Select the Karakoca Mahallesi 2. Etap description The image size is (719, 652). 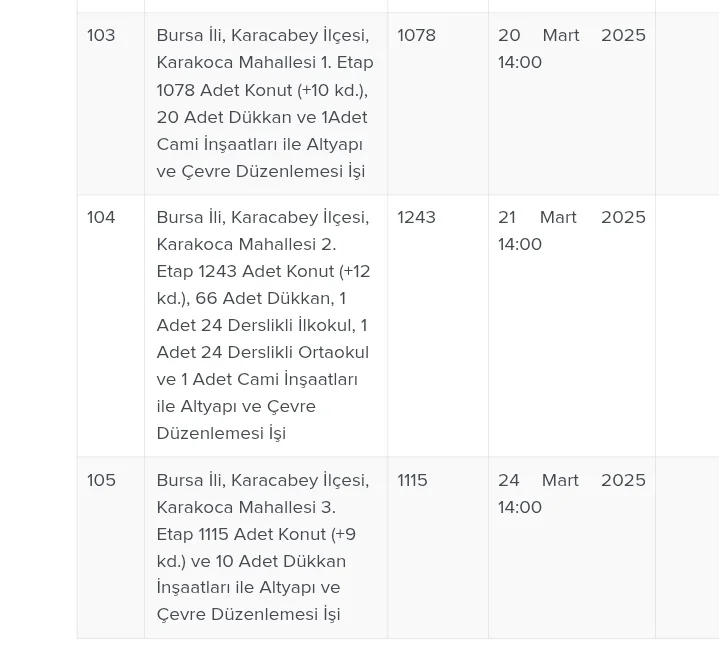click(x=265, y=325)
